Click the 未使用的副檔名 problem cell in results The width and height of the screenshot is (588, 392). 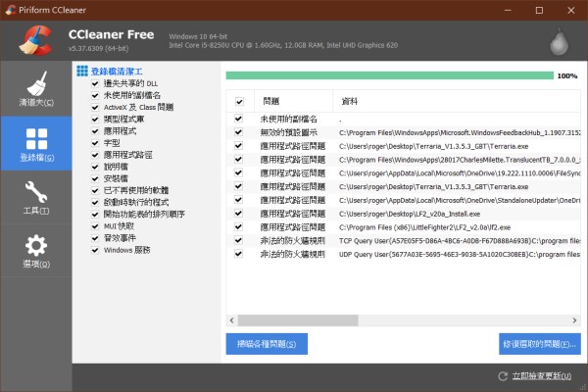coord(289,120)
